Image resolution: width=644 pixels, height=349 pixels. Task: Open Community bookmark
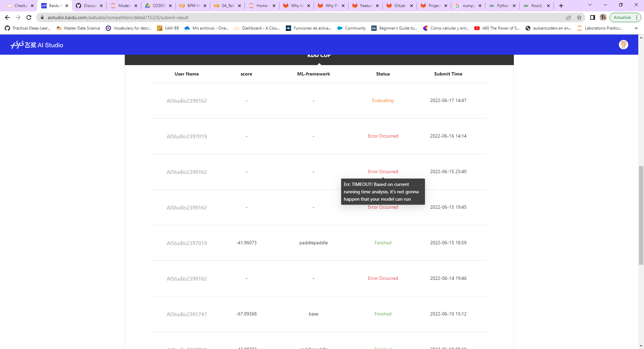click(x=352, y=28)
